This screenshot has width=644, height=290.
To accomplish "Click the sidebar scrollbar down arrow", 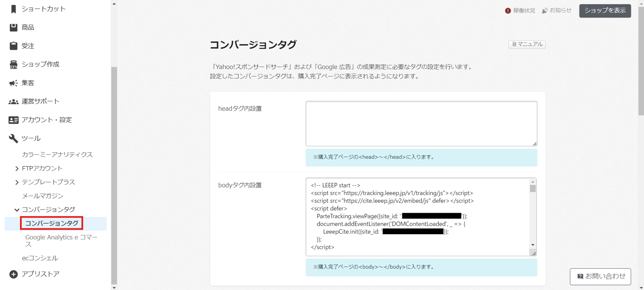I will [x=114, y=287].
